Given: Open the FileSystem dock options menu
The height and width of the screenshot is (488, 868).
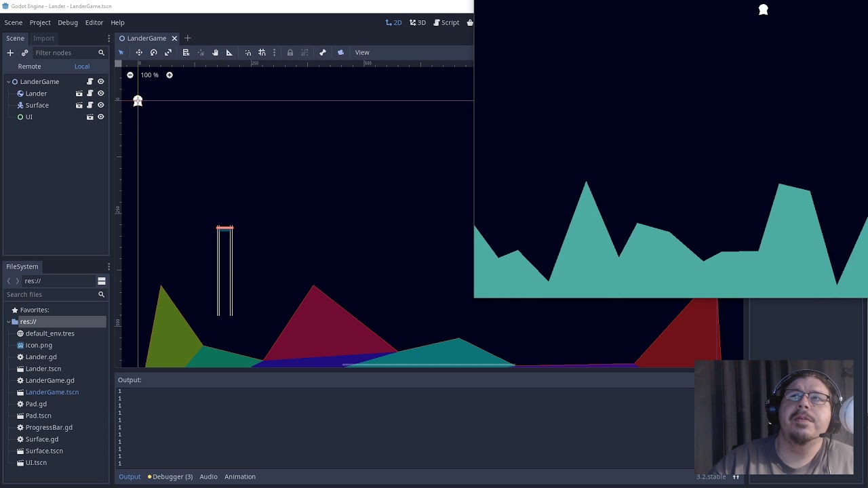Looking at the screenshot, I should click(108, 267).
